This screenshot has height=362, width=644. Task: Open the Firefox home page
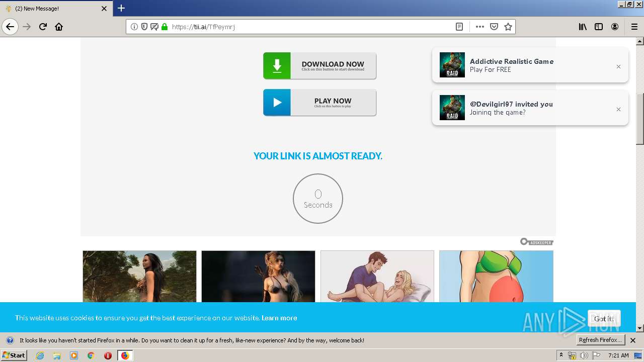[59, 27]
